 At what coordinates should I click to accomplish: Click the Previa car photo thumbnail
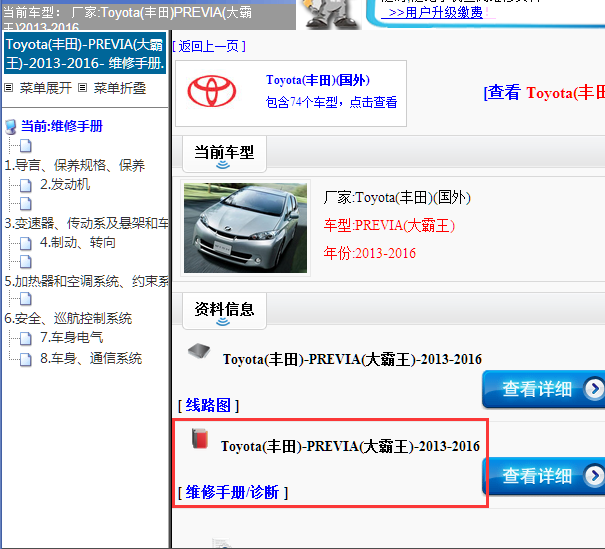245,228
